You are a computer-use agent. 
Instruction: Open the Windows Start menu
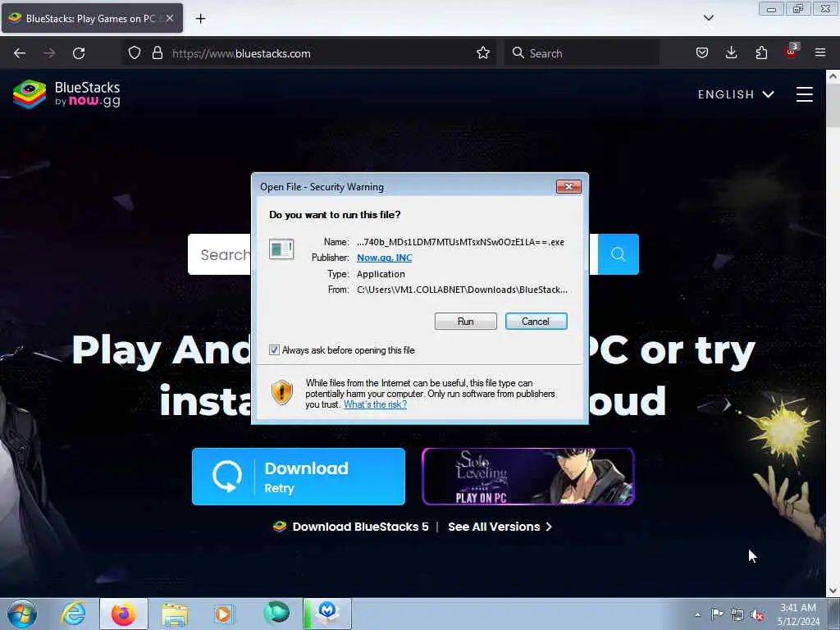click(22, 614)
